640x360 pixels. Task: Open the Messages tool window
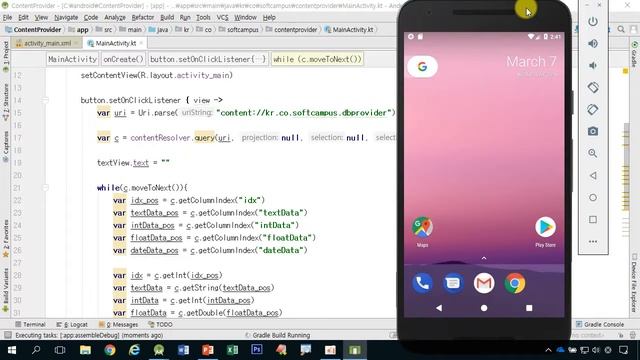[118, 324]
